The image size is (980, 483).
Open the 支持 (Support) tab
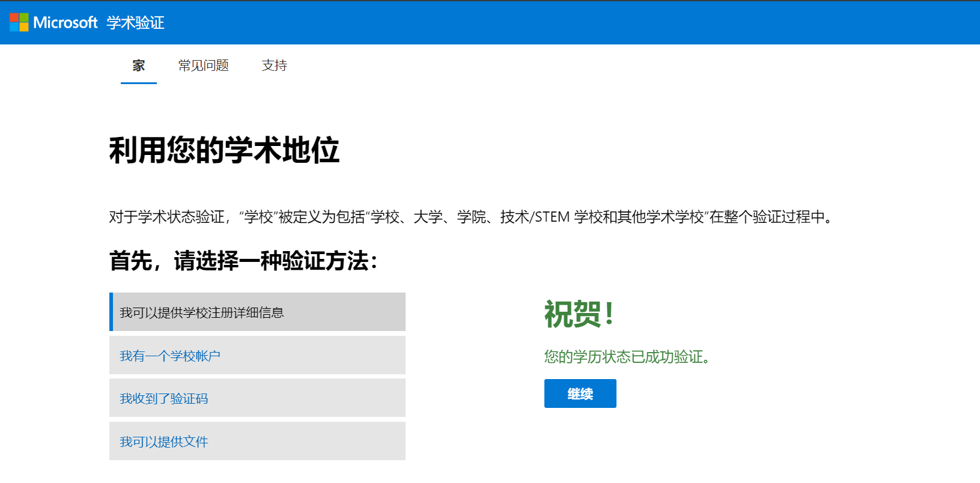pyautogui.click(x=275, y=65)
